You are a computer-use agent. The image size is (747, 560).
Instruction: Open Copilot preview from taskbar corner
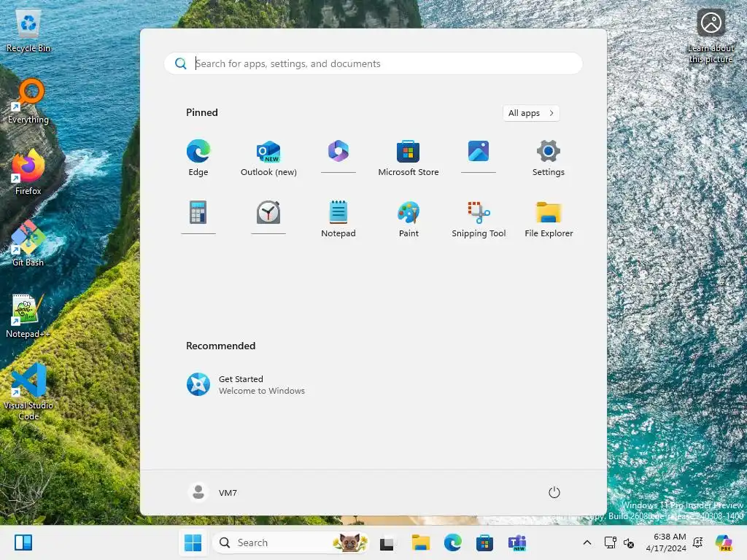(724, 542)
